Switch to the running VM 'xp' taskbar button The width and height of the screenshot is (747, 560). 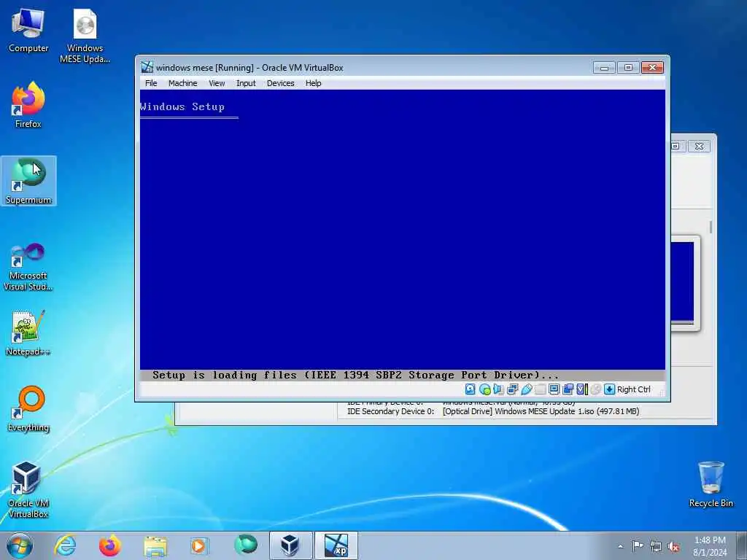coord(336,545)
